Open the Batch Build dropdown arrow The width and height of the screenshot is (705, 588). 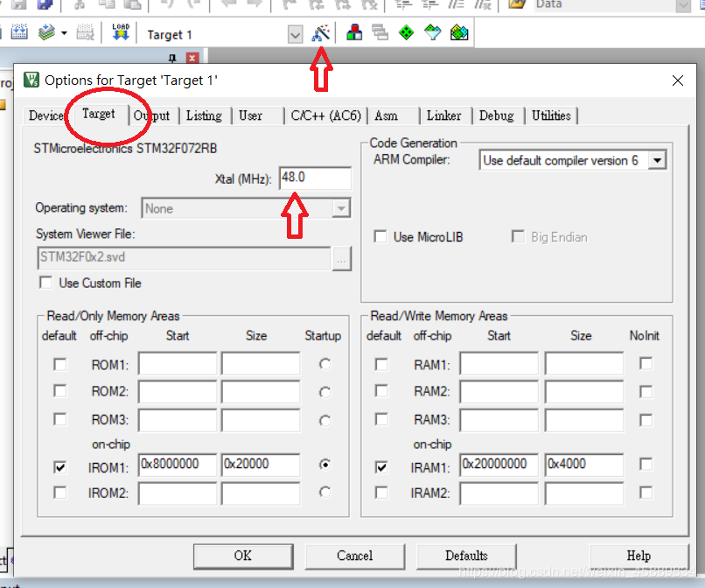pyautogui.click(x=64, y=33)
